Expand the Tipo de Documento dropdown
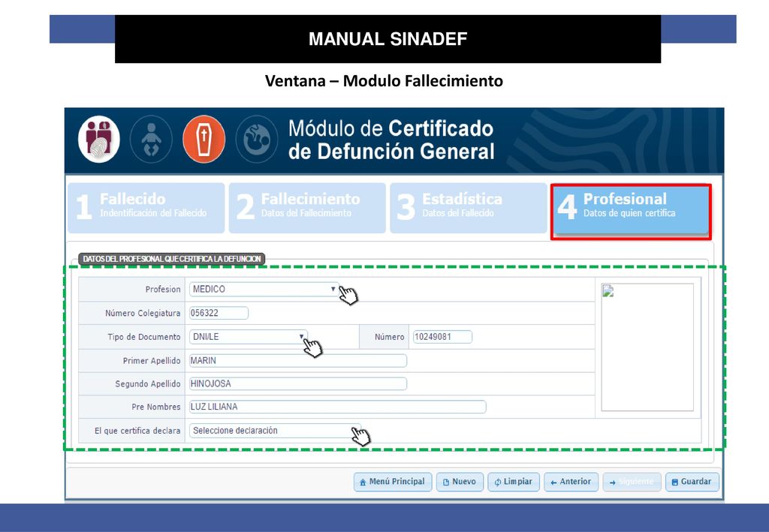This screenshot has width=769, height=532. pos(248,337)
